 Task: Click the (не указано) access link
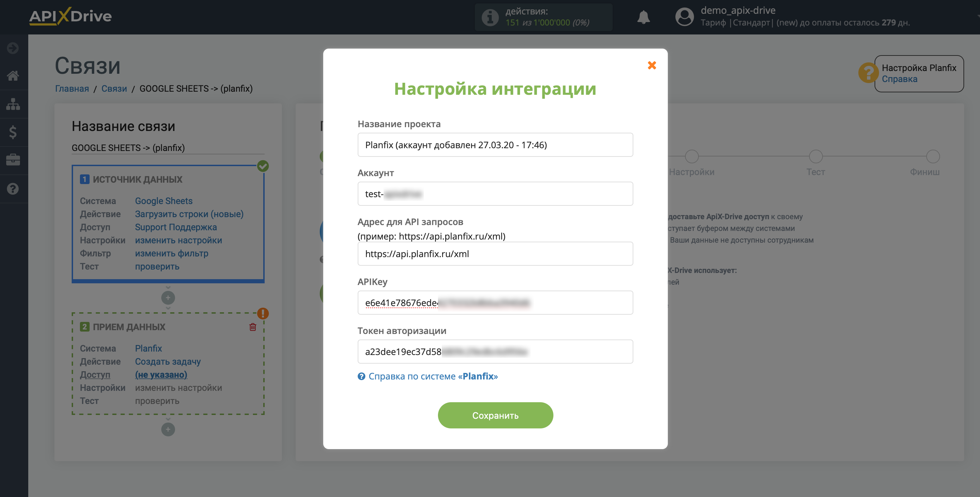(161, 374)
